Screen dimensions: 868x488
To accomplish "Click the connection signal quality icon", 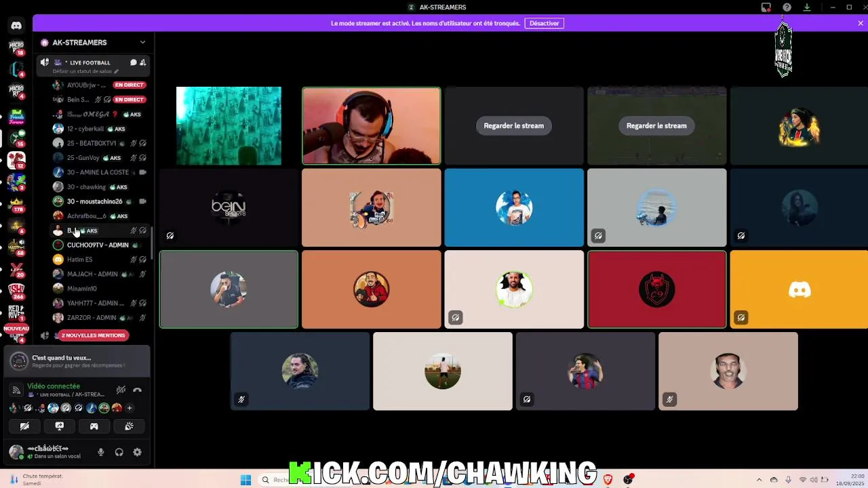I will coord(16,390).
